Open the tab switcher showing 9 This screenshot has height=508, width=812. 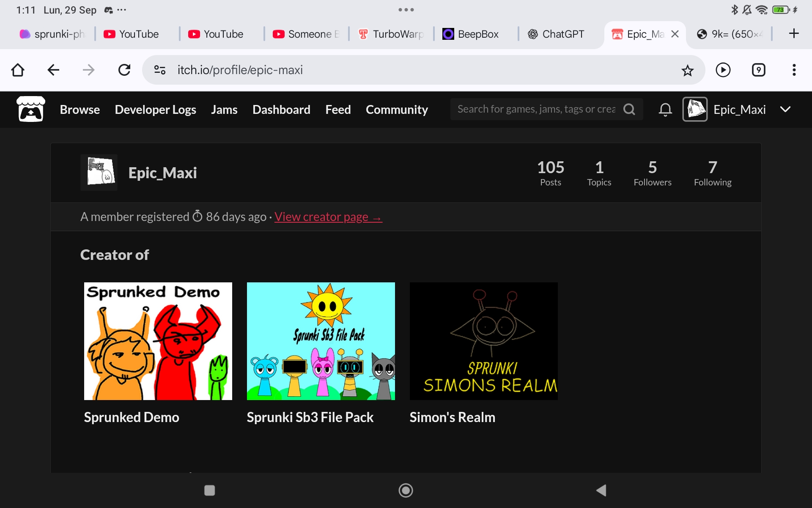pyautogui.click(x=758, y=70)
